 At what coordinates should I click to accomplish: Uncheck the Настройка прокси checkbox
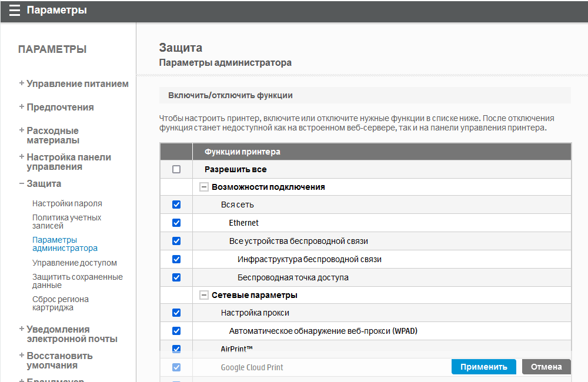pyautogui.click(x=176, y=313)
